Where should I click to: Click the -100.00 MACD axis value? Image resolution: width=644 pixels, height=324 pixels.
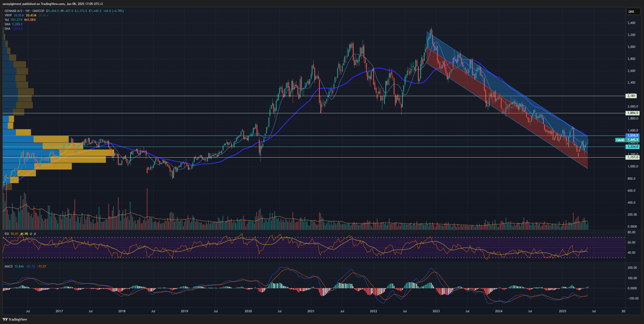633,298
